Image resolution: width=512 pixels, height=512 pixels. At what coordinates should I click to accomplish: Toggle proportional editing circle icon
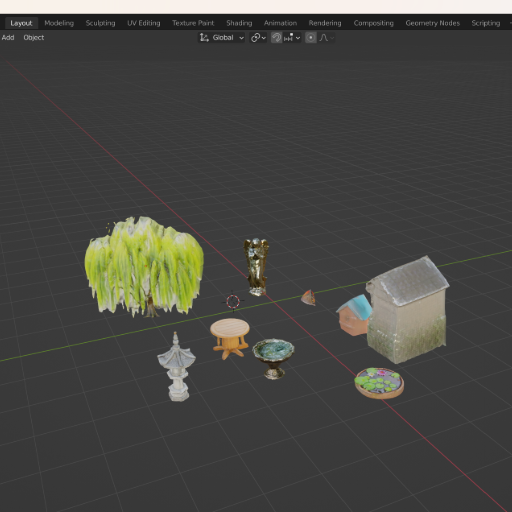311,38
